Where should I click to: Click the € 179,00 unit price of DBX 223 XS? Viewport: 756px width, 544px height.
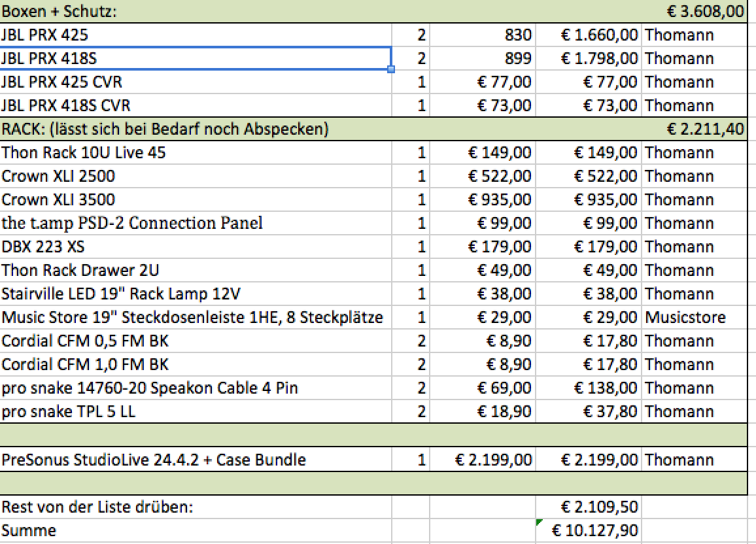[482, 246]
